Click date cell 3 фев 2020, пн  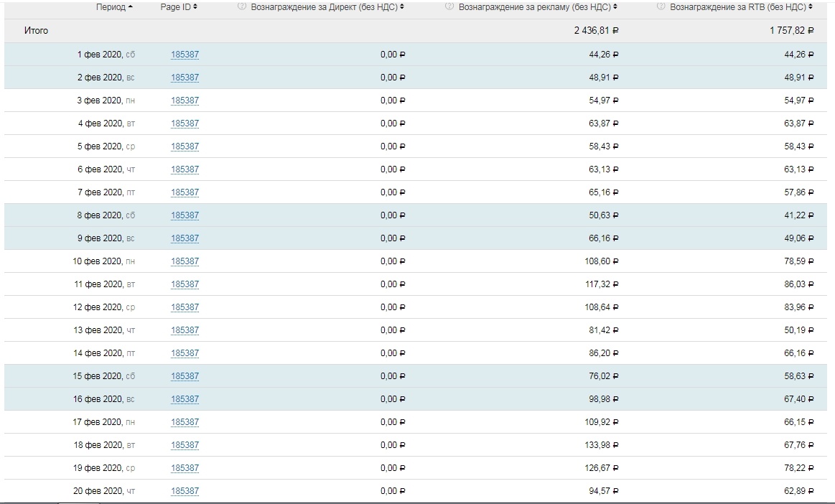[x=106, y=101]
